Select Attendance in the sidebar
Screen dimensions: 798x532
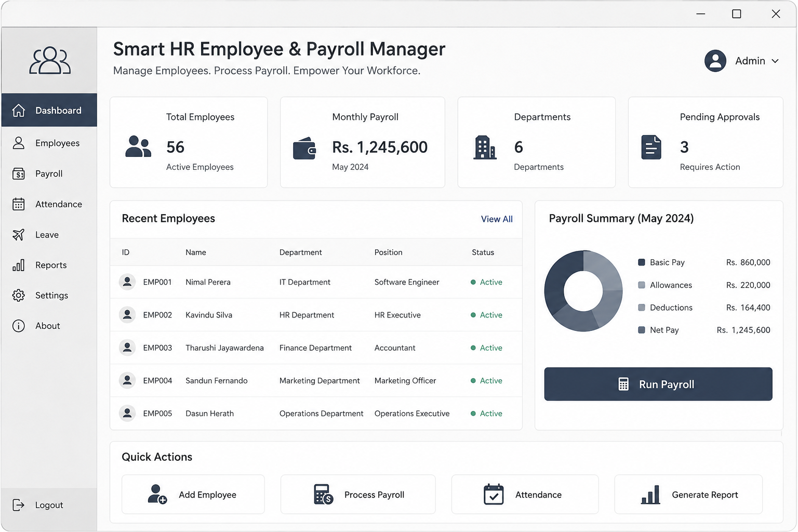49,204
